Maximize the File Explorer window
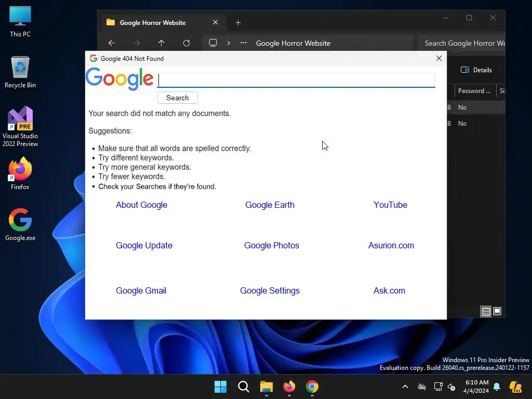Viewport: 532px width, 399px height. 469,18
